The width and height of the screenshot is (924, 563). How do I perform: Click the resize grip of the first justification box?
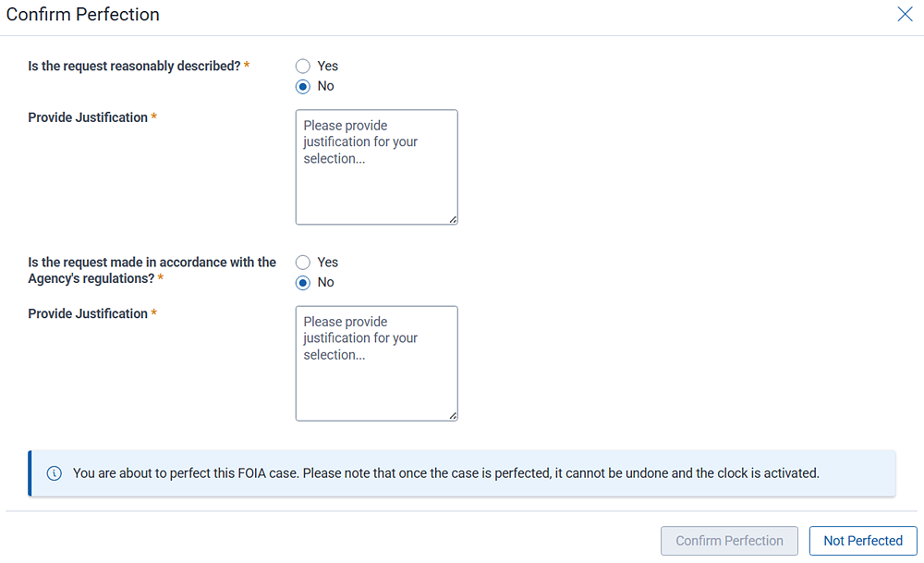pyautogui.click(x=453, y=219)
